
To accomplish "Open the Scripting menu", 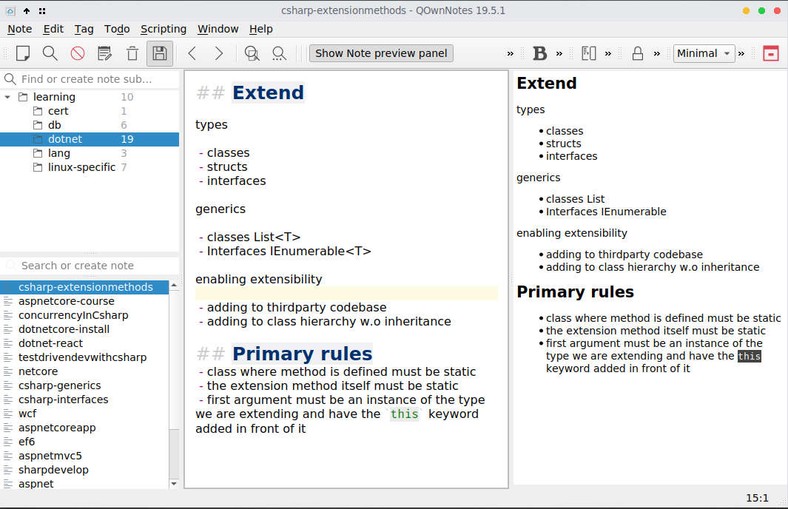I will (163, 29).
